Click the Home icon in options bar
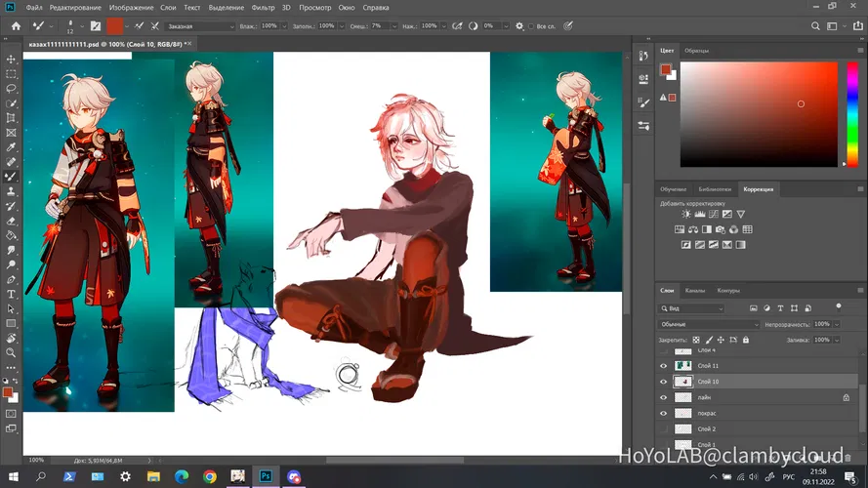Image resolution: width=868 pixels, height=488 pixels. tap(16, 25)
